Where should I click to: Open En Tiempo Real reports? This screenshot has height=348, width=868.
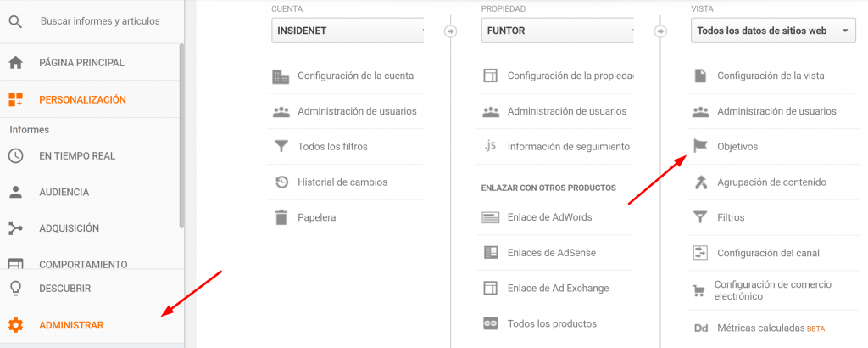pos(76,156)
